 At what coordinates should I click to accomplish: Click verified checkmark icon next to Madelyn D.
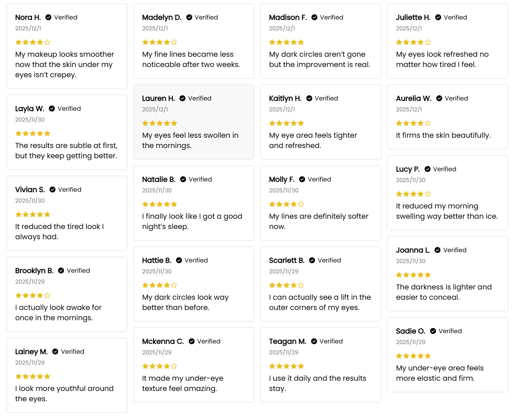click(189, 17)
